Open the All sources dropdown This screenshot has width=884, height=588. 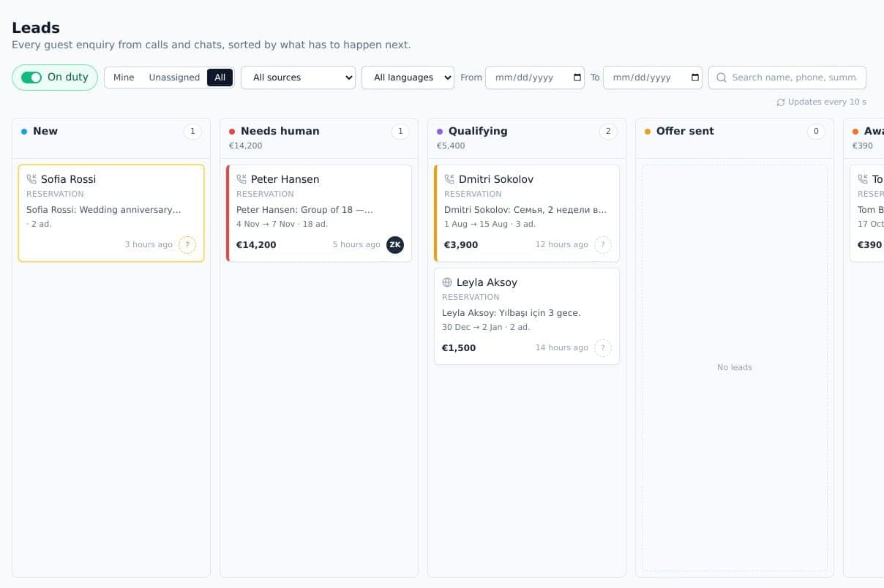pos(298,78)
